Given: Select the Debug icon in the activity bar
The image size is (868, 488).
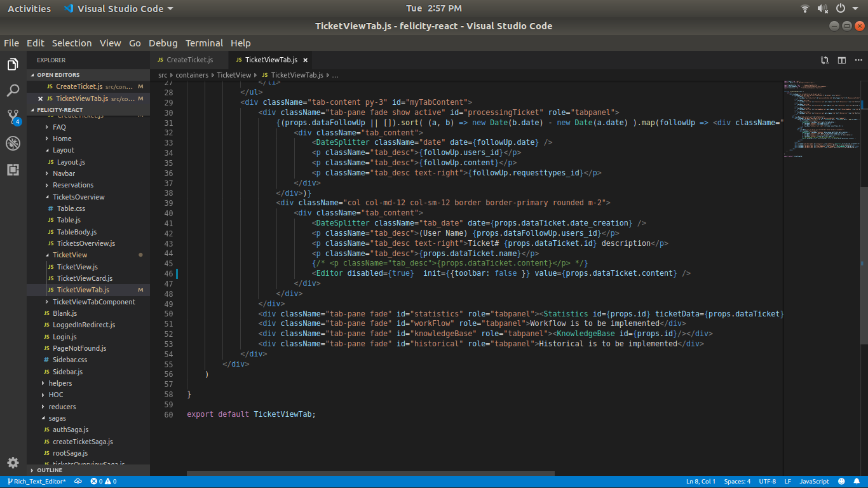Looking at the screenshot, I should (13, 144).
